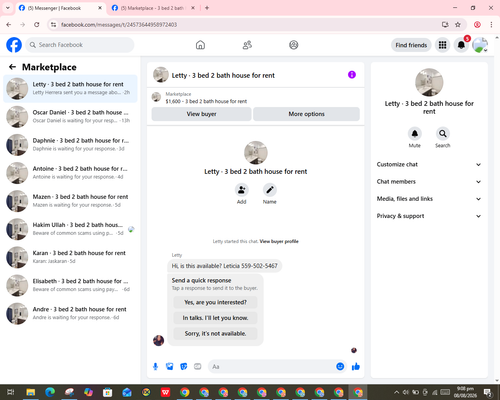Open the Windows Task View button
The image size is (500, 400).
(11, 392)
